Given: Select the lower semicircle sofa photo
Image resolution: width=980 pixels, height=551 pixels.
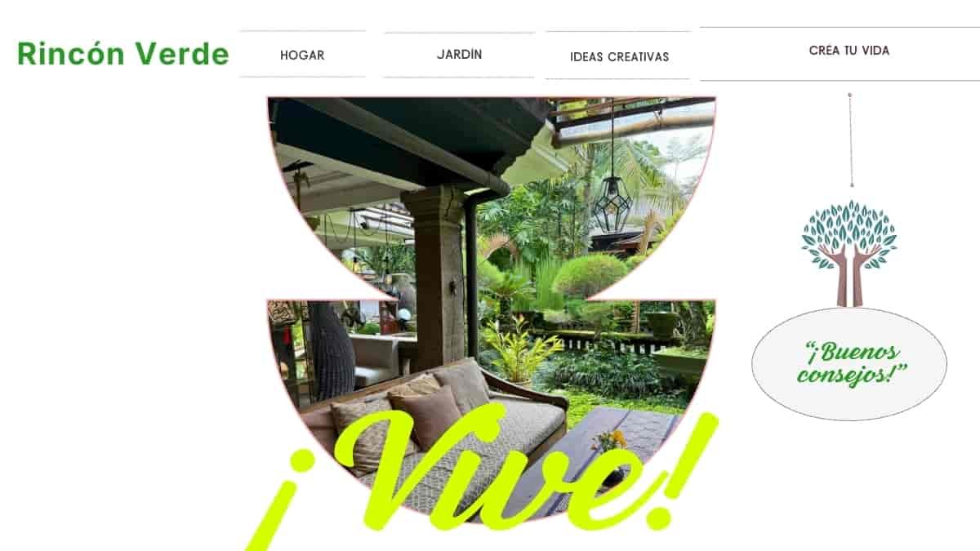Looking at the screenshot, I should tap(492, 408).
